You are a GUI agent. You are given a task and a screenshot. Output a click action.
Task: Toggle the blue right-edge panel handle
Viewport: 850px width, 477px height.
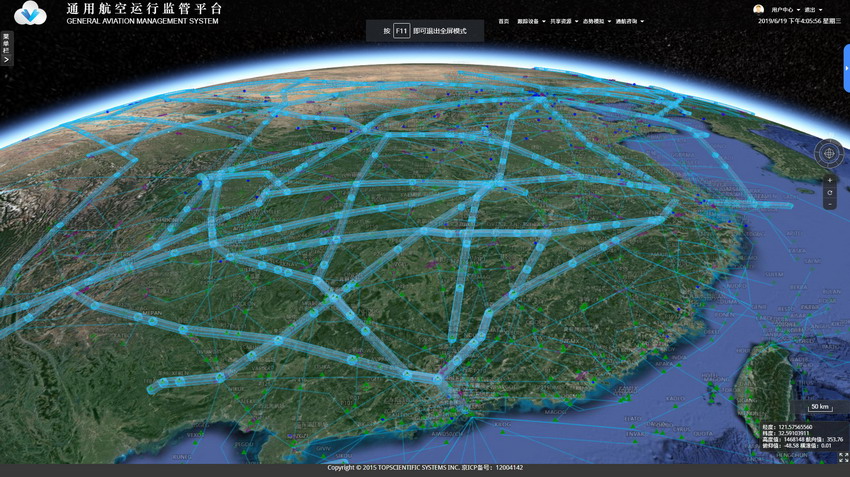coord(846,68)
